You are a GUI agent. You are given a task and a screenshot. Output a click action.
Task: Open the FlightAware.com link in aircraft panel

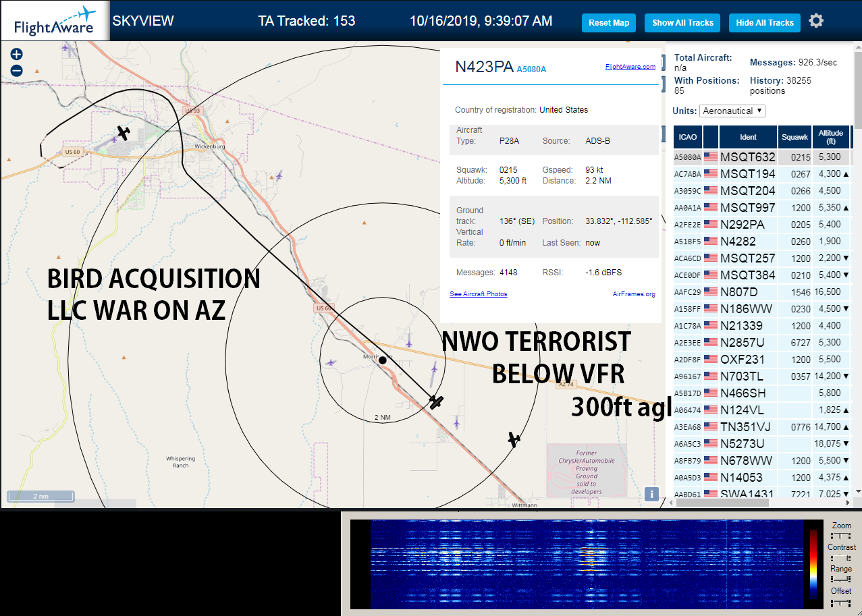[x=630, y=67]
